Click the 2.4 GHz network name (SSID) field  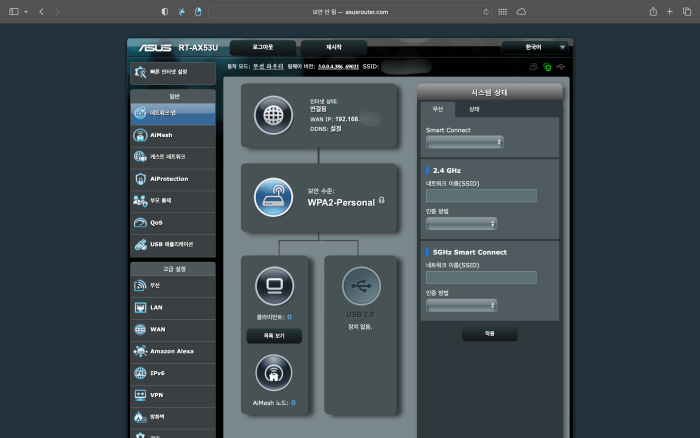(481, 196)
